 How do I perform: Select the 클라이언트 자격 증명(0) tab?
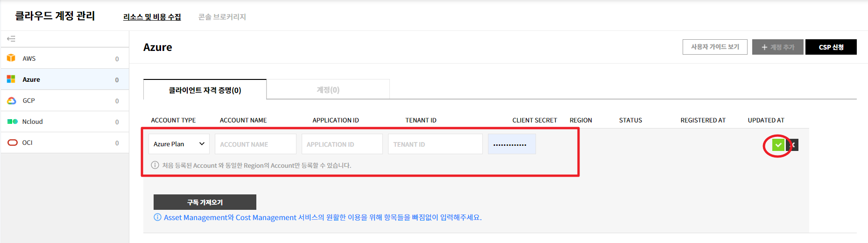205,90
